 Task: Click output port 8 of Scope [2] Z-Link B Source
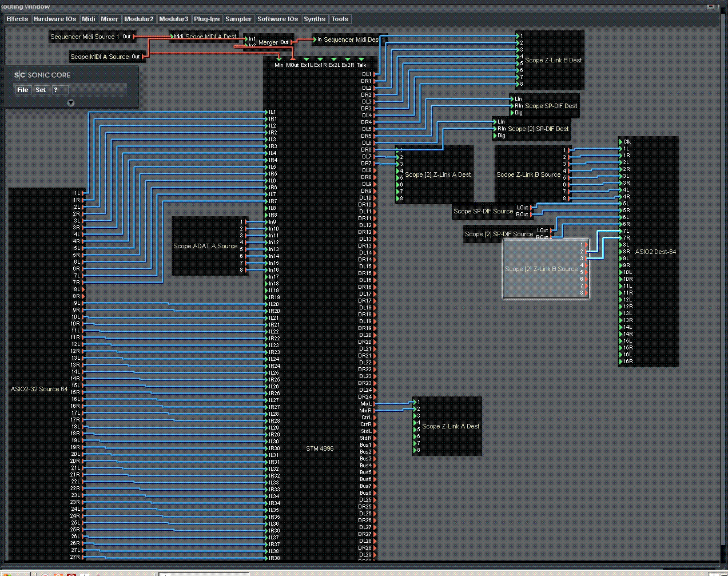[x=587, y=293]
